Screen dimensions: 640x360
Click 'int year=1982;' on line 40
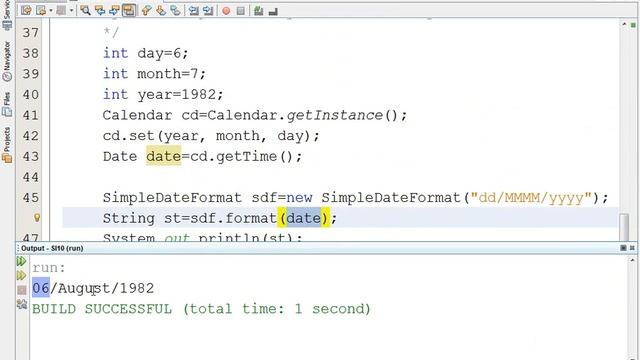(x=163, y=95)
